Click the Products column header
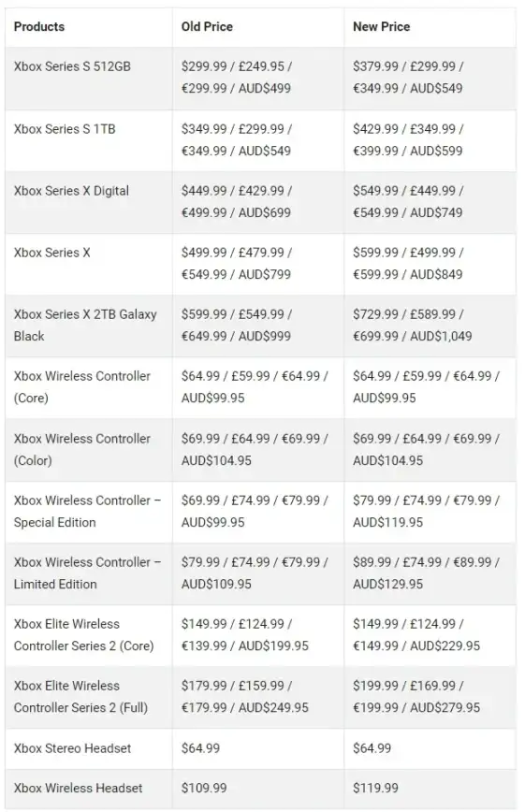 pyautogui.click(x=39, y=27)
